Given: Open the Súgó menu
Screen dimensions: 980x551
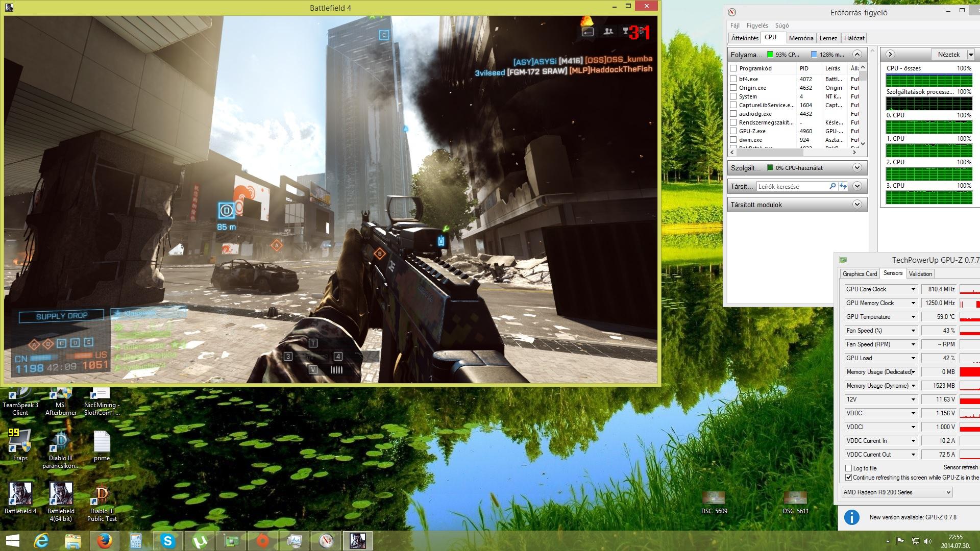Looking at the screenshot, I should [782, 26].
